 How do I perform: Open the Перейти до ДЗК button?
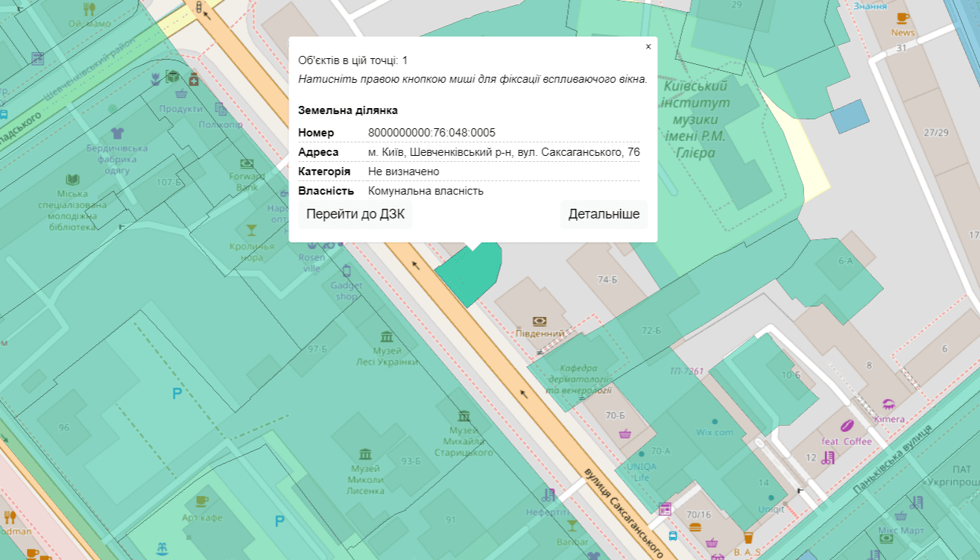[x=355, y=214]
